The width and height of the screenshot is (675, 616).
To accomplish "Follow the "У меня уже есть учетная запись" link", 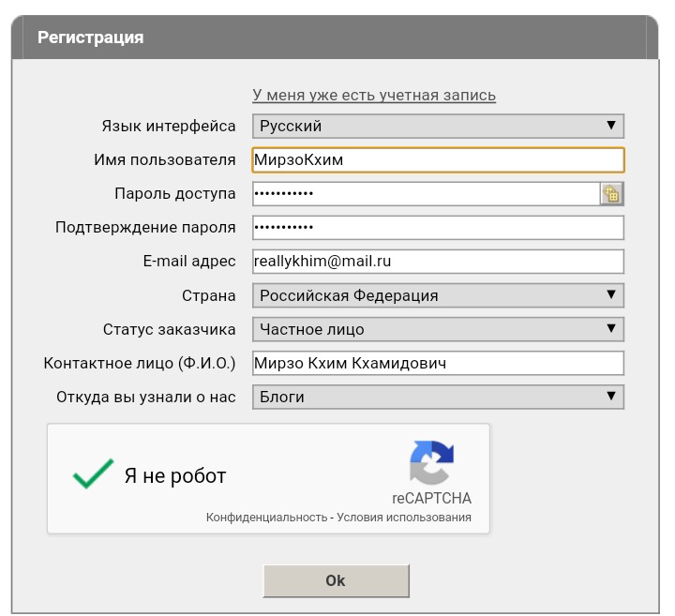I will (374, 96).
